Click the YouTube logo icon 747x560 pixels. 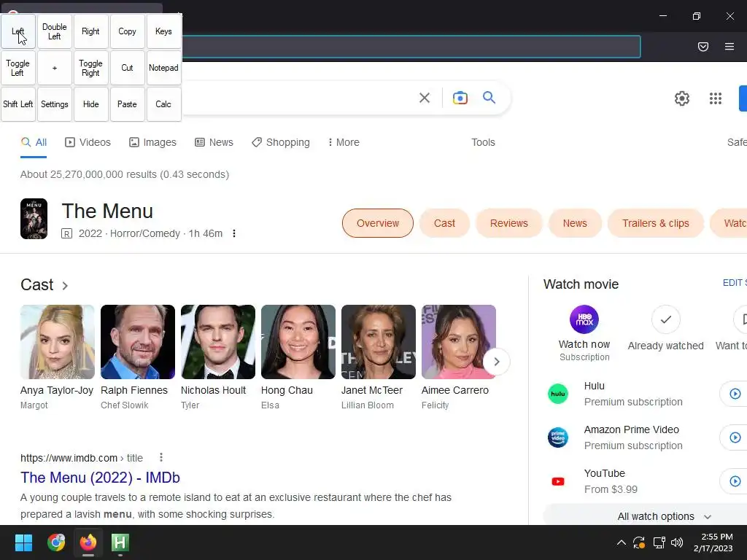558,481
